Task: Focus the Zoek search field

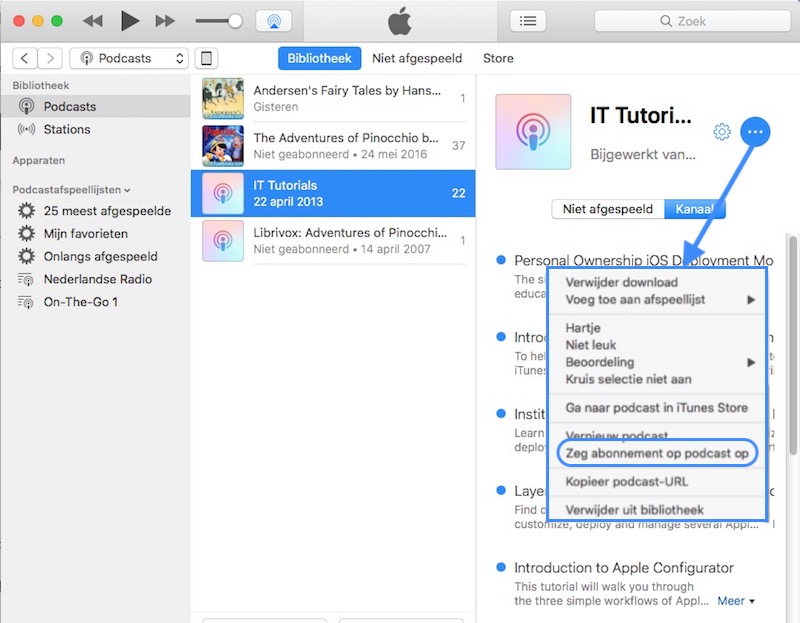Action: pos(692,21)
